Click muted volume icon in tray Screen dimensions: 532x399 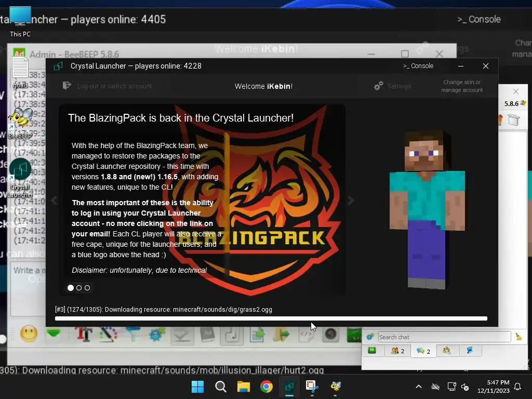[465, 387]
